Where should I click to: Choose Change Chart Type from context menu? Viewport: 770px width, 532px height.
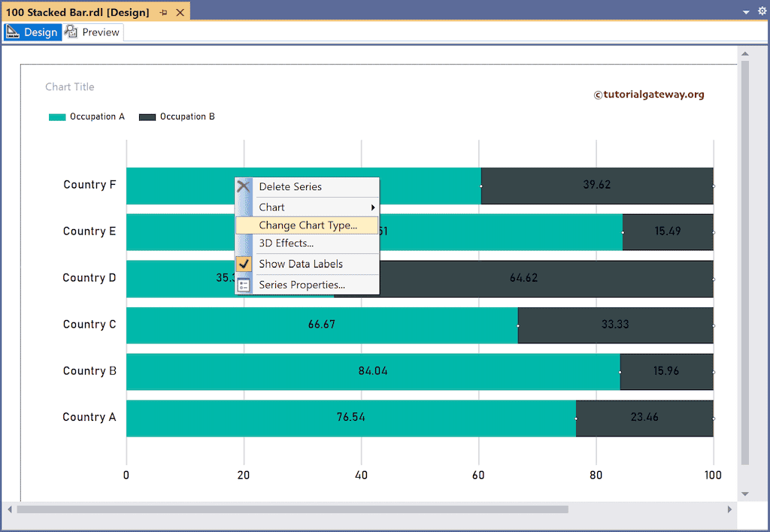[307, 225]
